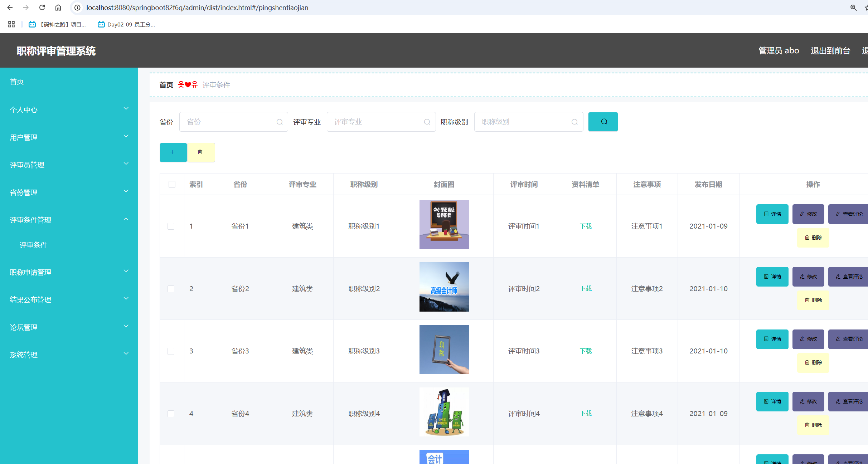Click the zoom magnifier icon in address bar
Image resolution: width=868 pixels, height=464 pixels.
853,8
